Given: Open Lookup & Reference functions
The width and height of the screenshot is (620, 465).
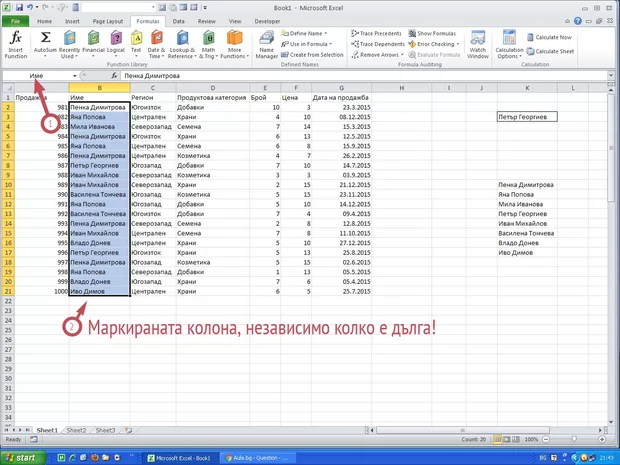Looking at the screenshot, I should click(x=183, y=44).
